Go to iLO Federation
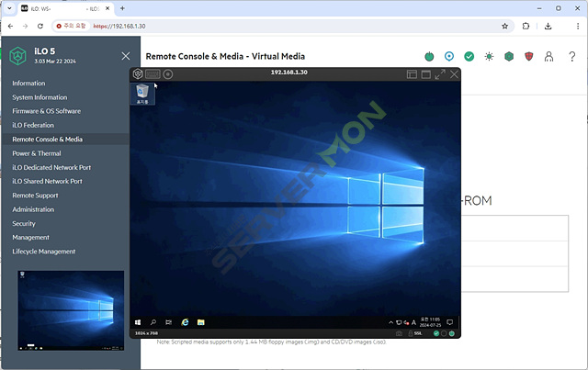This screenshot has width=588, height=370. point(33,125)
